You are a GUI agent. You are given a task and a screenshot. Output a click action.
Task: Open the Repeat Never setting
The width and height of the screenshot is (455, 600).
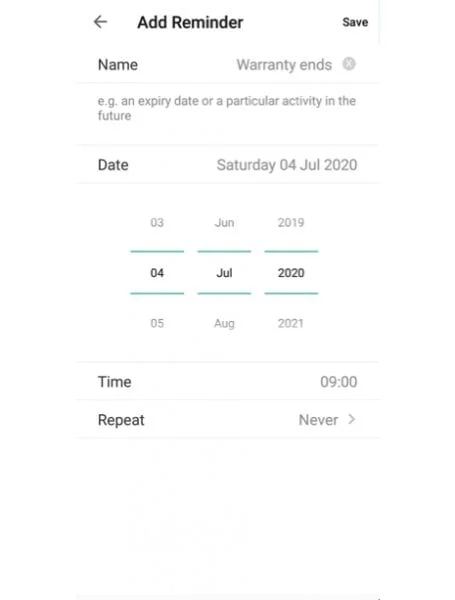point(227,420)
